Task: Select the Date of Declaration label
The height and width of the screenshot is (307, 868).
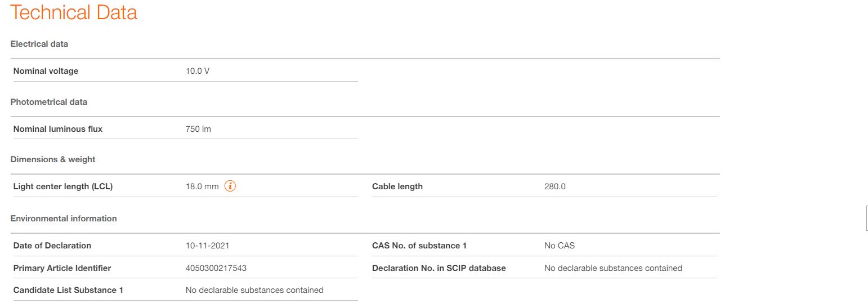Action: click(52, 246)
